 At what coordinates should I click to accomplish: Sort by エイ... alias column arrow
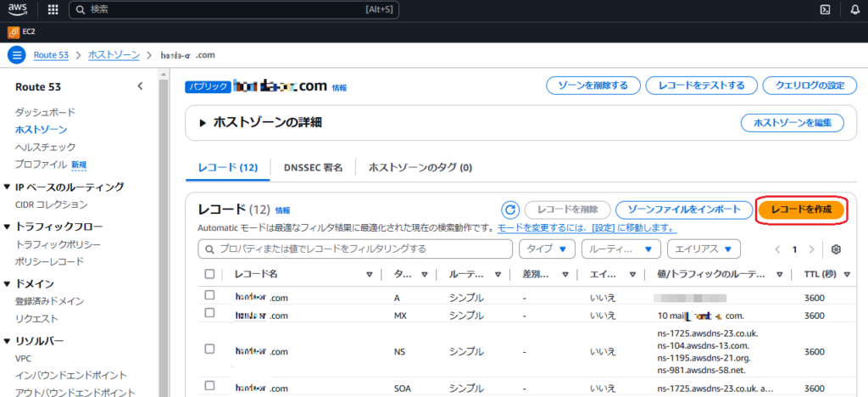point(632,274)
